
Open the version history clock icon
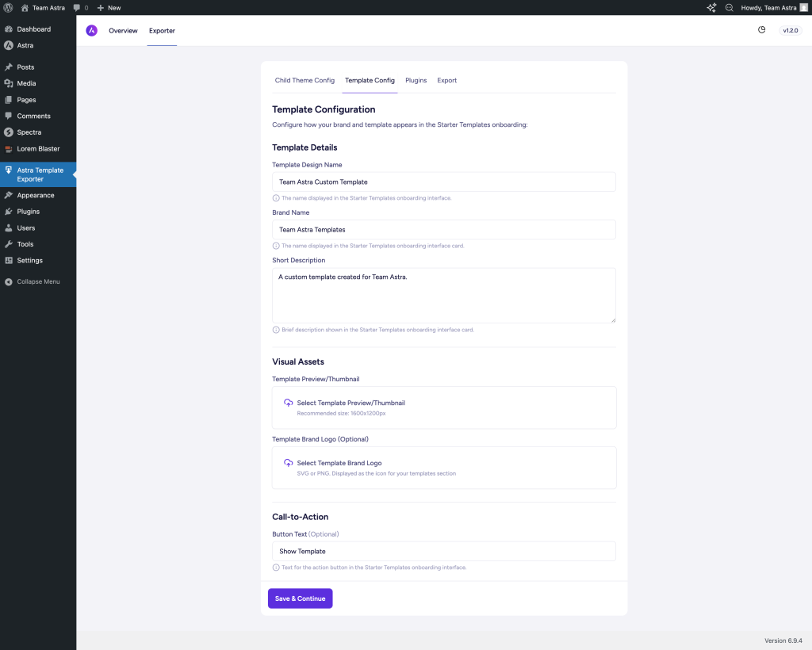pos(762,29)
